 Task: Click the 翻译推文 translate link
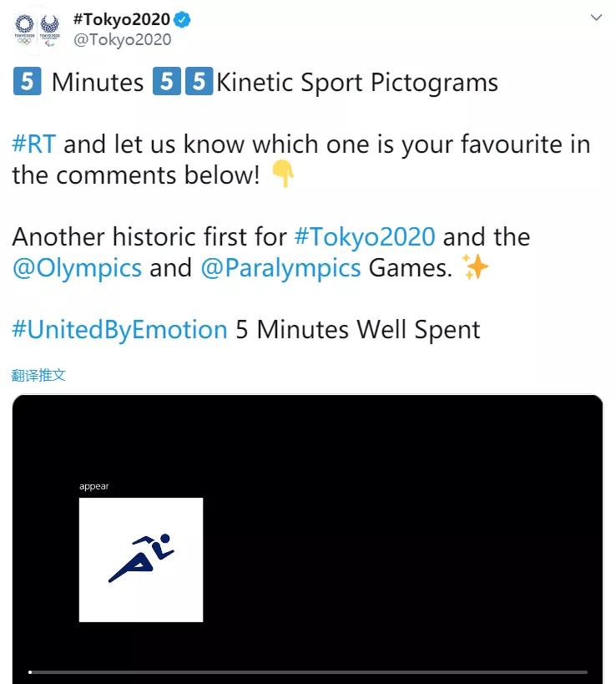38,375
